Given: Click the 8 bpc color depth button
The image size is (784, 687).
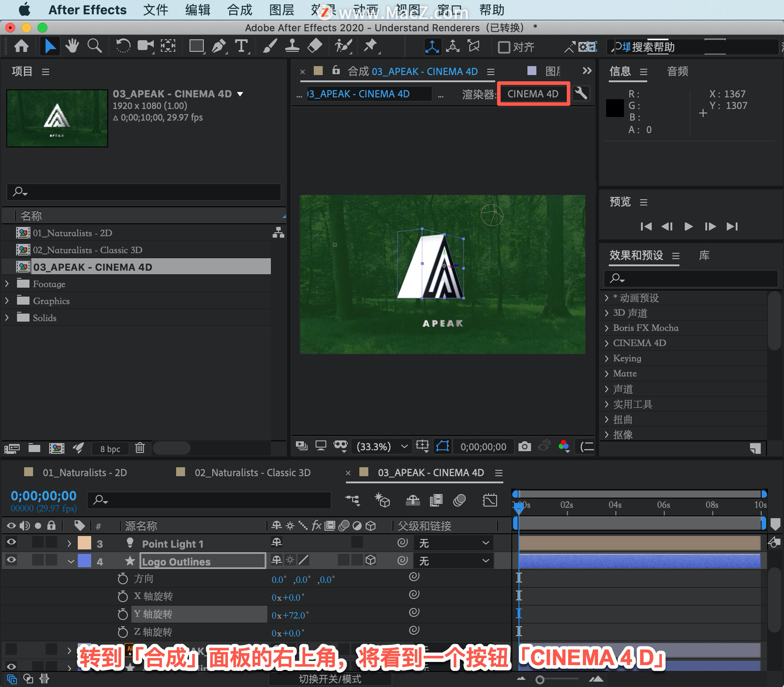Looking at the screenshot, I should click(x=110, y=448).
